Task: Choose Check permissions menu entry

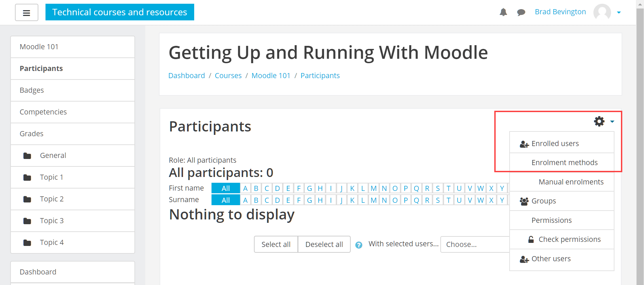Action: (x=569, y=239)
